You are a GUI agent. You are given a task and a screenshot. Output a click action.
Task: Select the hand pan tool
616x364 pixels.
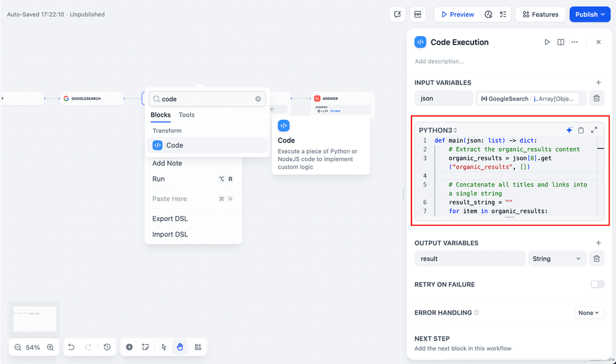[x=180, y=347]
